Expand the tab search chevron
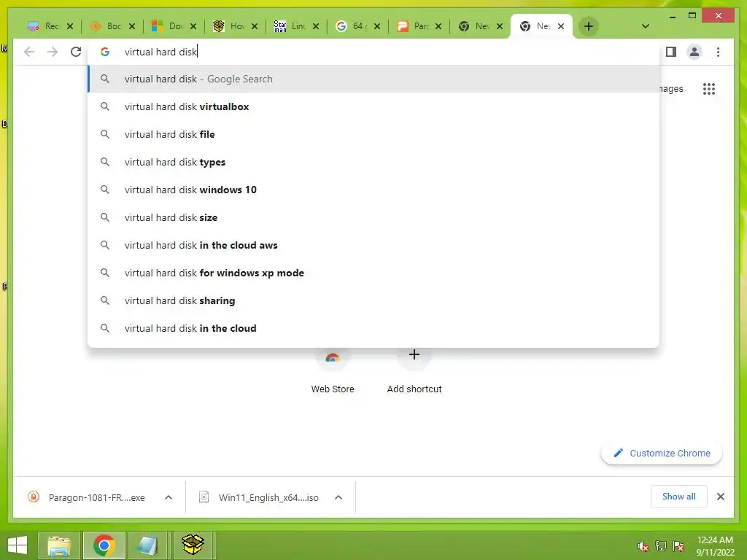This screenshot has height=560, width=747. [x=645, y=26]
